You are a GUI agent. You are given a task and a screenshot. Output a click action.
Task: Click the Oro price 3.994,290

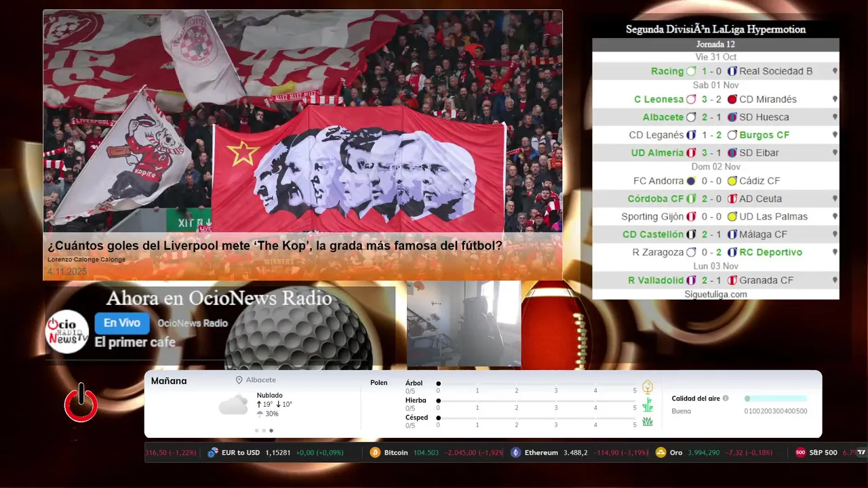pos(705,453)
